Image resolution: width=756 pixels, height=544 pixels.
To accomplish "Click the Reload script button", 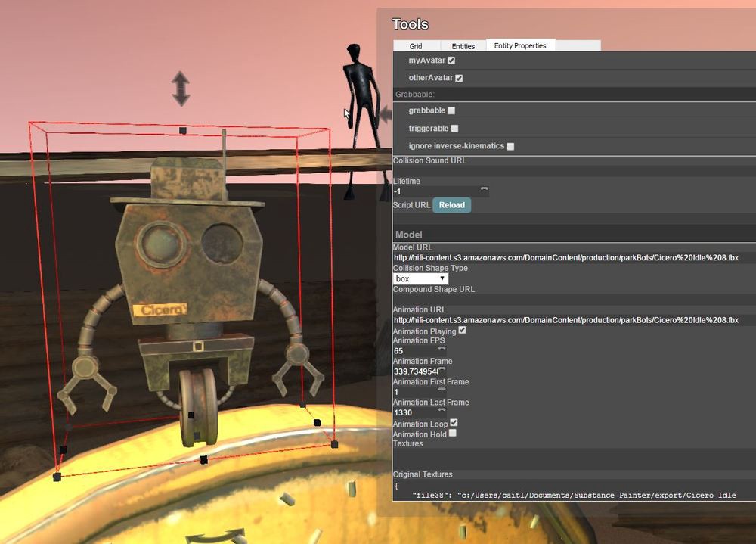I will (452, 205).
